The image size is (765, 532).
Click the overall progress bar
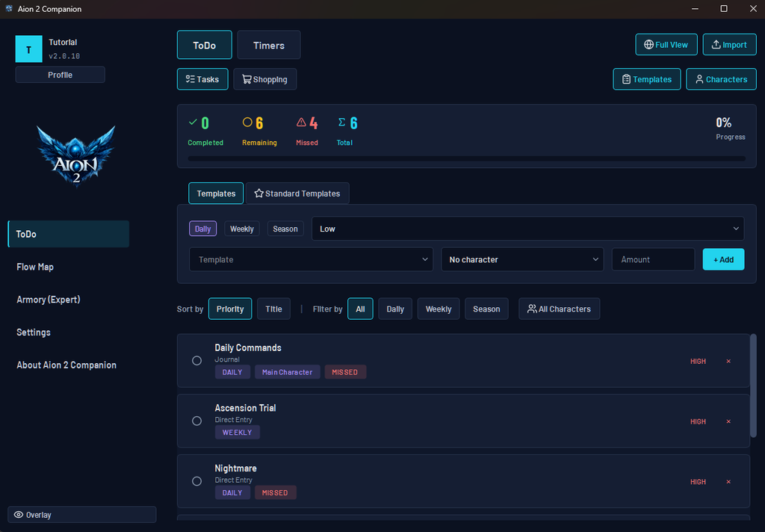click(466, 158)
